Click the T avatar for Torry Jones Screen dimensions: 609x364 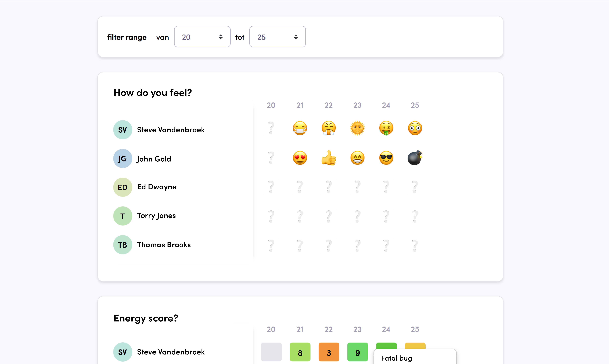pos(123,216)
